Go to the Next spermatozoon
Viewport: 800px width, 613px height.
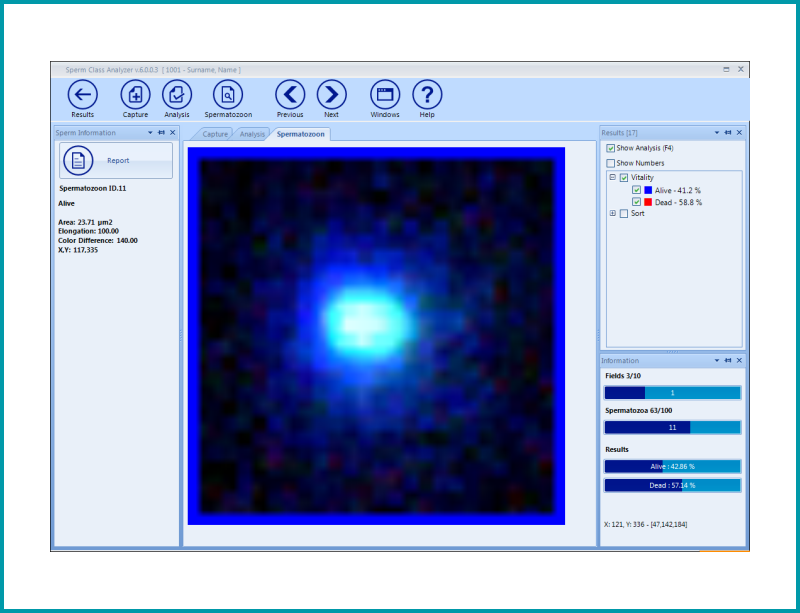coord(332,95)
